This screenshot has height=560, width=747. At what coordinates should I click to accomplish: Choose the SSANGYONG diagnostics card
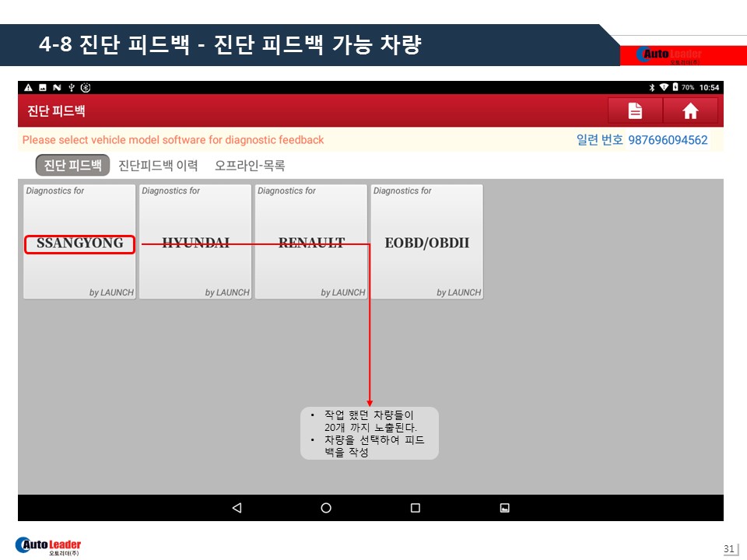coord(79,242)
